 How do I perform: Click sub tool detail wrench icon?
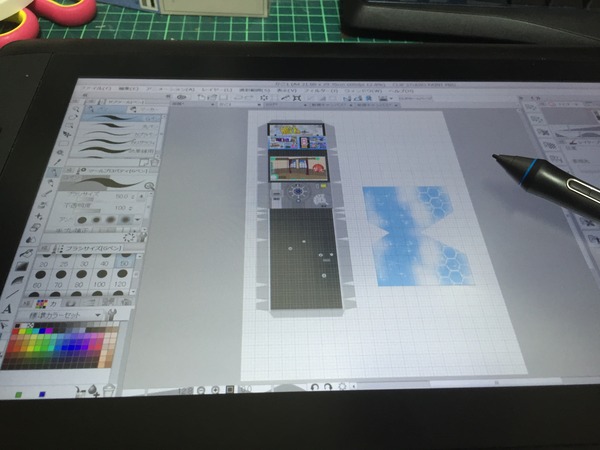pos(142,238)
